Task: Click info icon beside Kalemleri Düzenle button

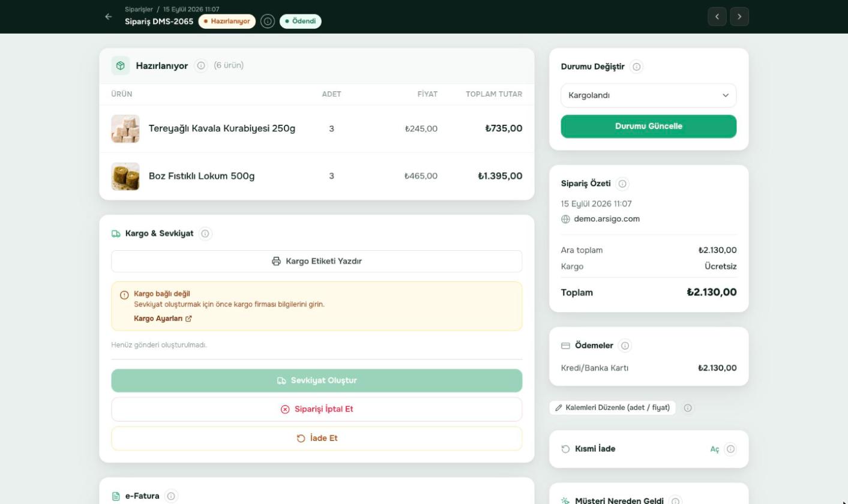Action: [x=688, y=408]
